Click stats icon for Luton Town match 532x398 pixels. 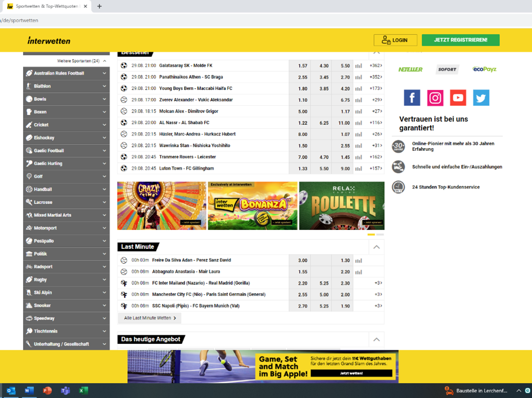pyautogui.click(x=359, y=169)
